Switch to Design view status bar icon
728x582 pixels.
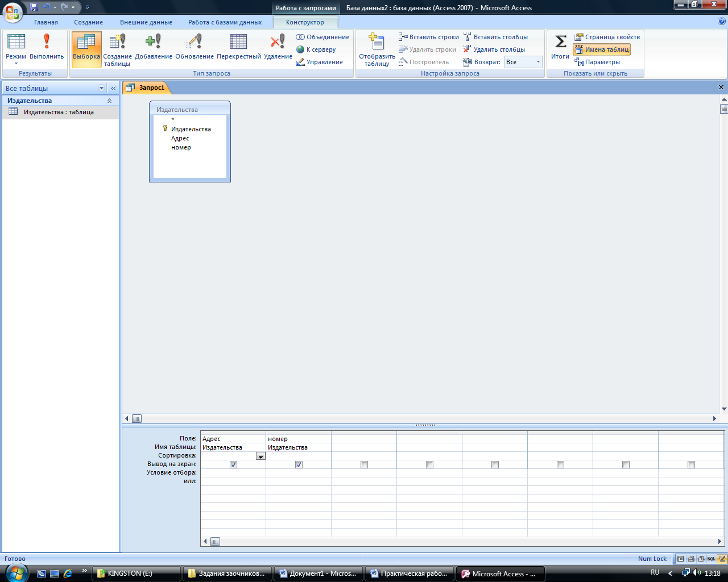click(722, 559)
